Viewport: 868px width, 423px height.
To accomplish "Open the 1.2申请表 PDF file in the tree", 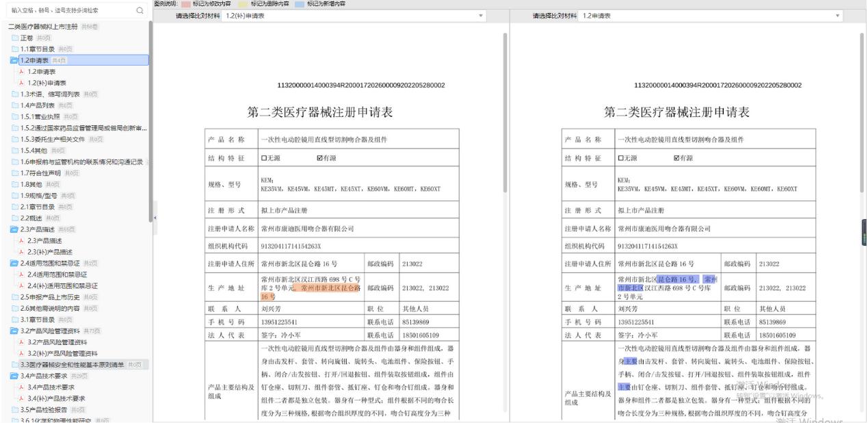I will [x=41, y=71].
